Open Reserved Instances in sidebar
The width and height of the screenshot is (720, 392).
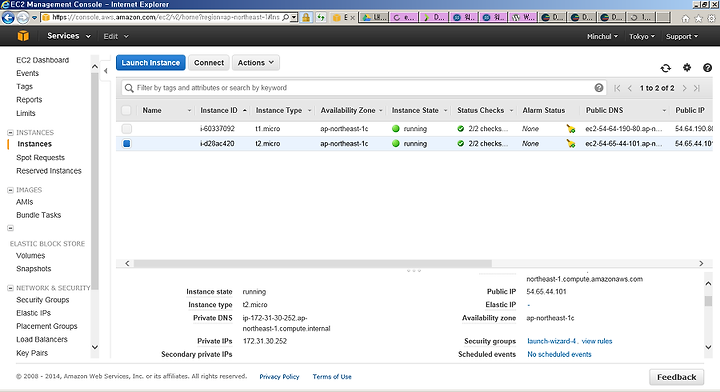point(49,171)
